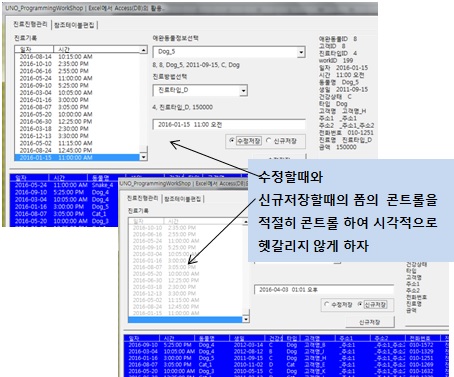Click 전화번호 column header in front window's table
Image resolution: width=454 pixels, height=377 pixels.
[x=423, y=338]
